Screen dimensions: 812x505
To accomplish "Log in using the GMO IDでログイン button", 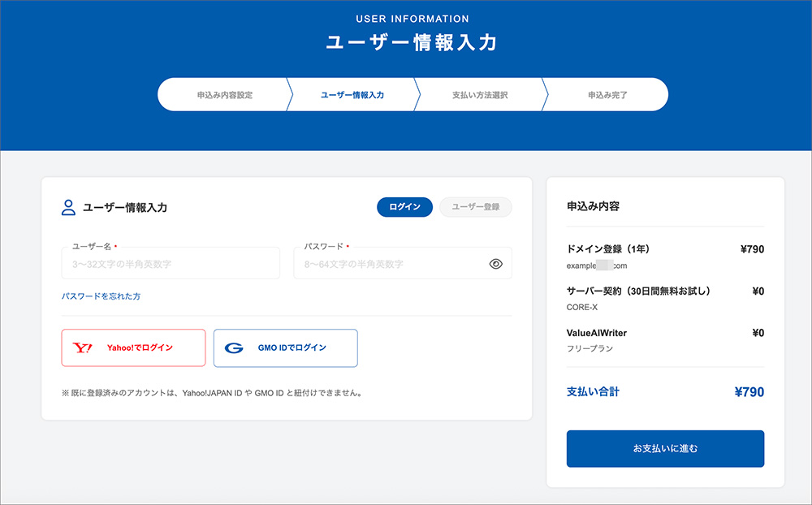I will (x=285, y=347).
